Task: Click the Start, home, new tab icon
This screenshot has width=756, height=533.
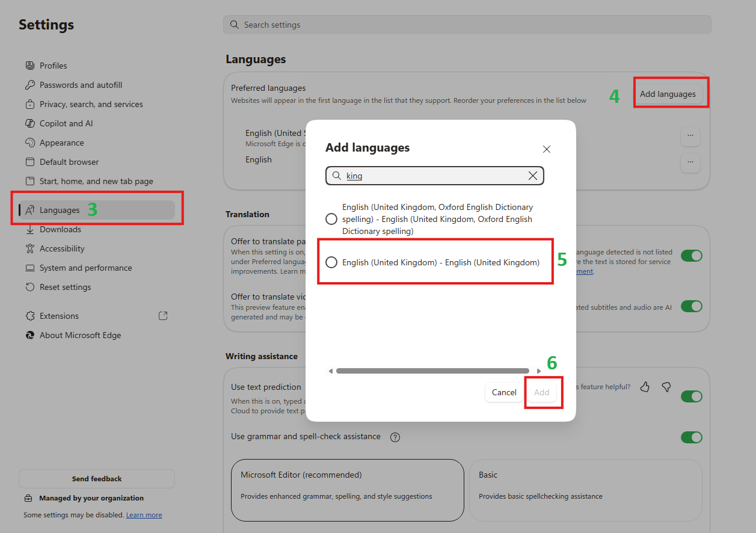Action: coord(30,181)
